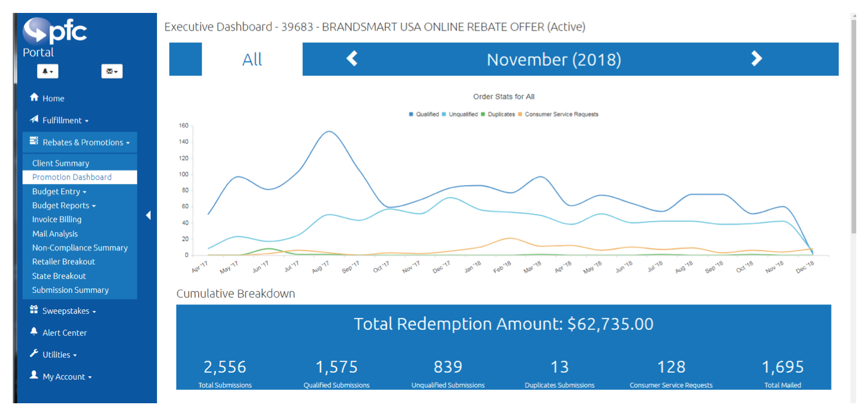Toggle Consumer Service Requests legend entry

pyautogui.click(x=558, y=114)
